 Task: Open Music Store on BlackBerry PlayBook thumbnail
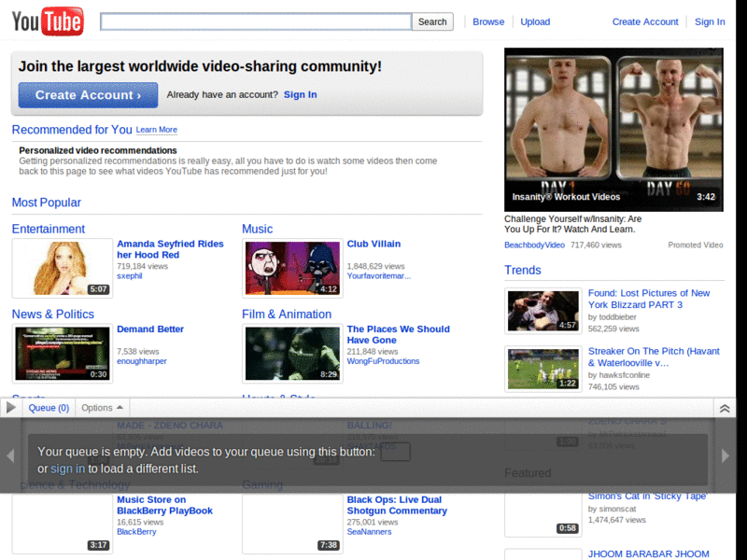click(x=63, y=524)
